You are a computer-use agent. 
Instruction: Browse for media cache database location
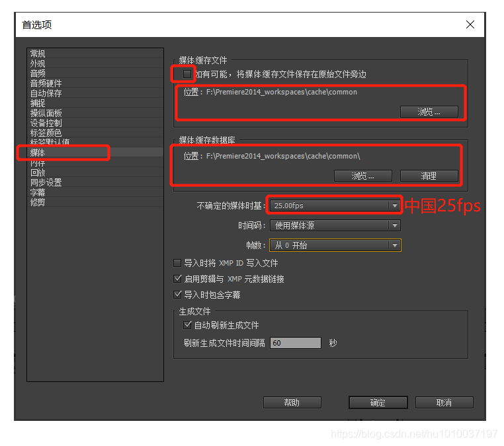tap(363, 176)
